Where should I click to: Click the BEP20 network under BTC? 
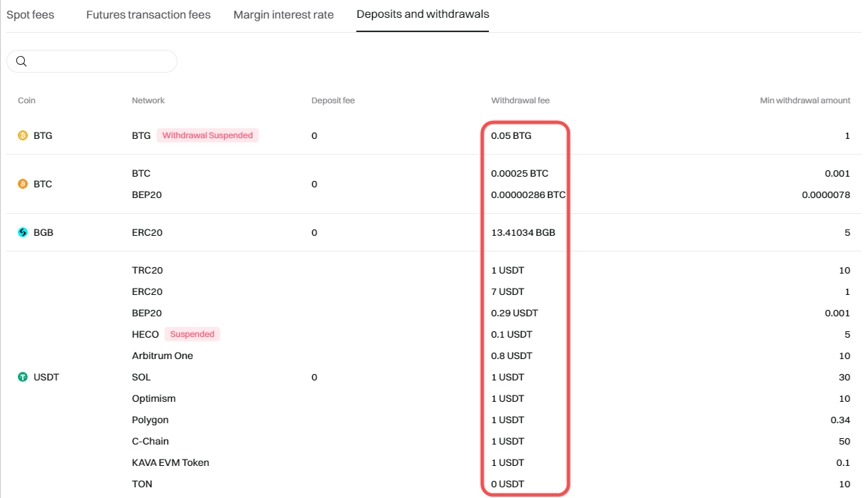147,194
